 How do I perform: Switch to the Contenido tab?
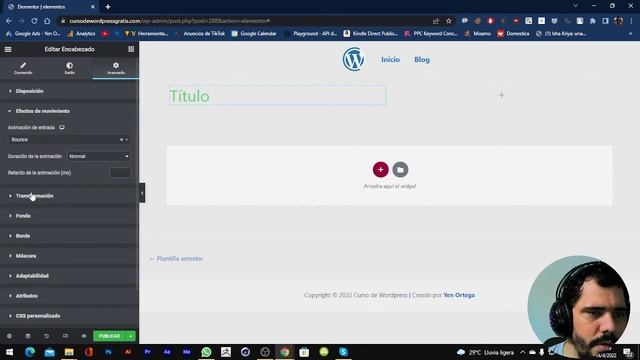click(23, 68)
